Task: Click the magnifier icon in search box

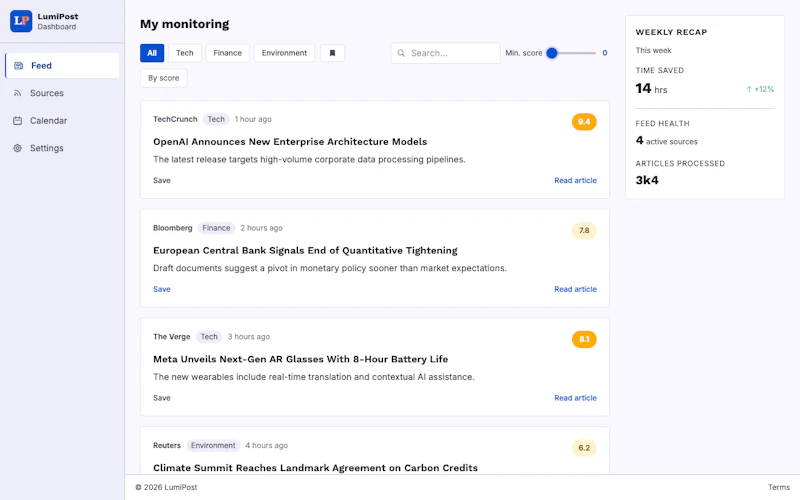Action: (401, 53)
